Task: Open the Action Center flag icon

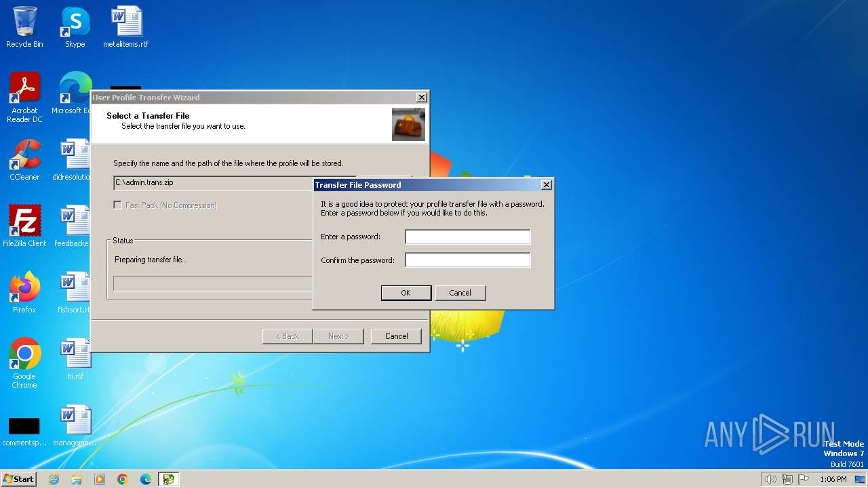Action: (804, 479)
